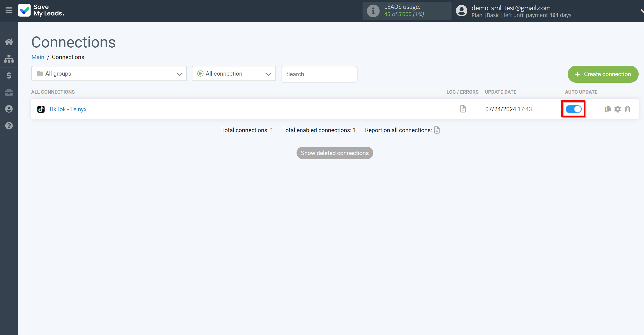Viewport: 644px width, 335px height.
Task: Click the TikTok - Telnyx connection icon
Action: point(41,109)
